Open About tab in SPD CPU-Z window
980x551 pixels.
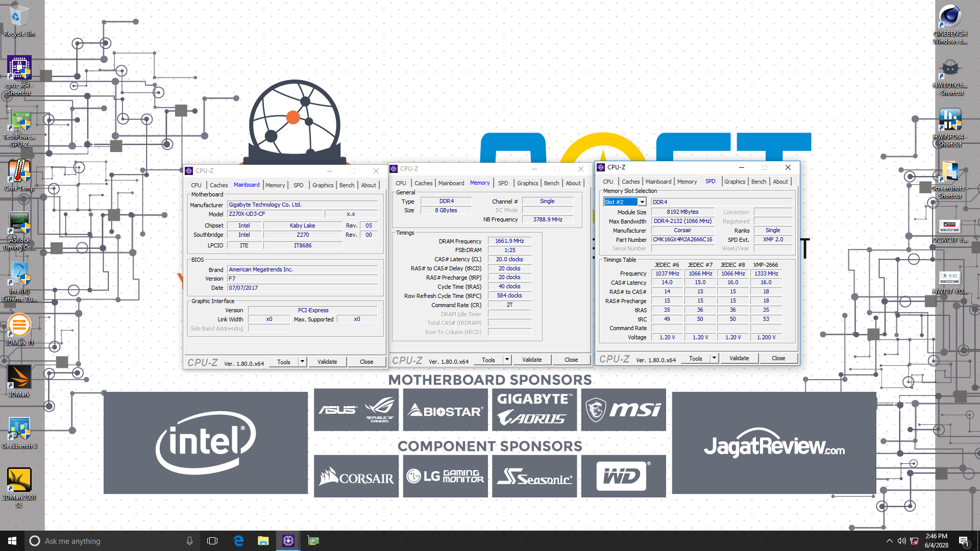point(780,182)
